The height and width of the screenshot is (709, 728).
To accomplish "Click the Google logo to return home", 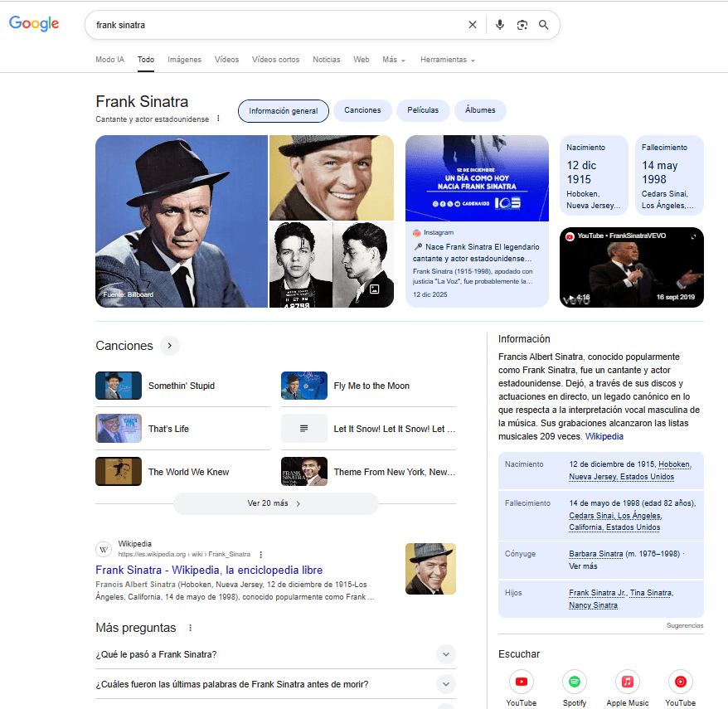I will pos(33,24).
